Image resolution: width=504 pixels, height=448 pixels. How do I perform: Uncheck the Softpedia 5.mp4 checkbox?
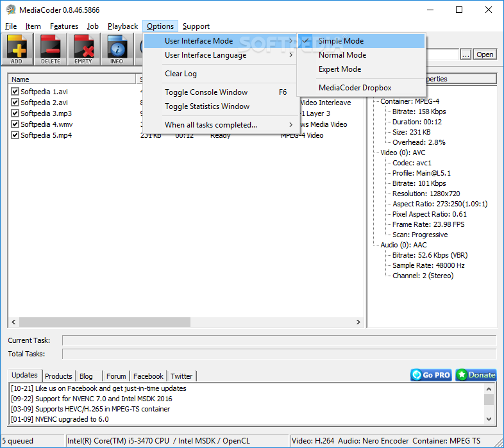click(15, 135)
